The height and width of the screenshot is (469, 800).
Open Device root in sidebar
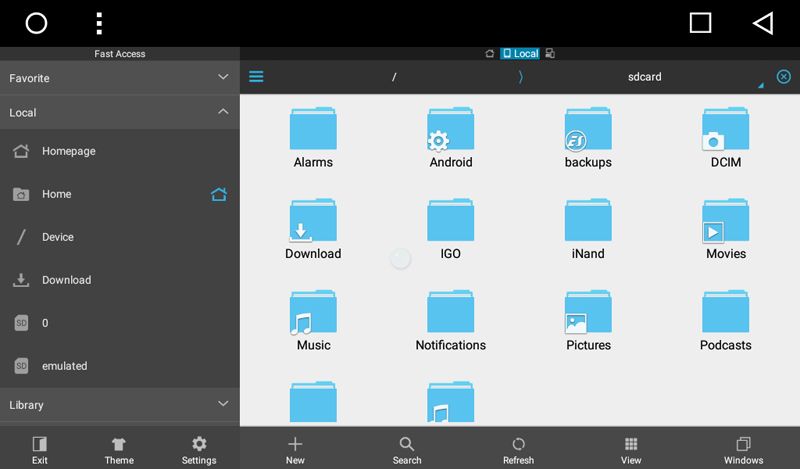120,237
